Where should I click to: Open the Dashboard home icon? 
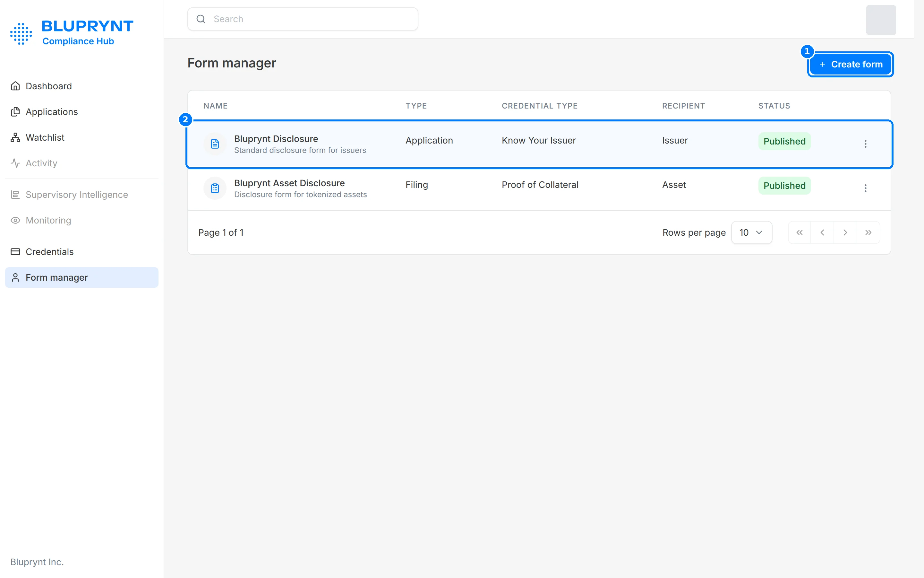15,86
